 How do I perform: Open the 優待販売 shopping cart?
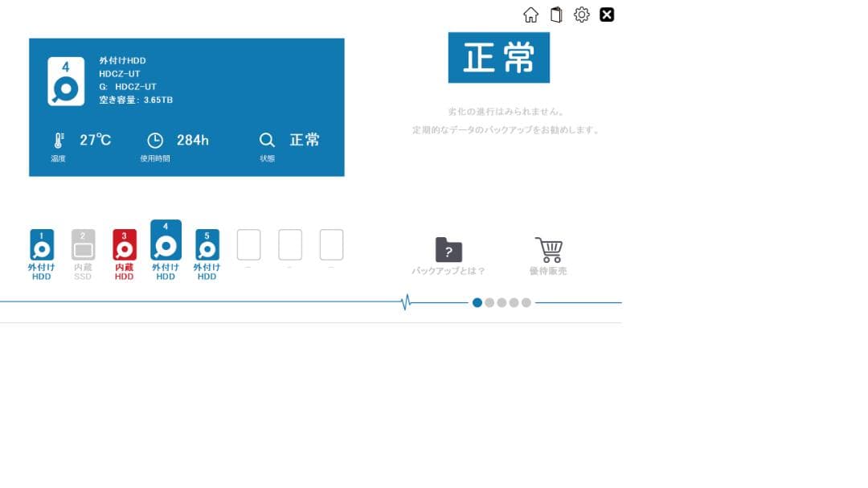[549, 250]
